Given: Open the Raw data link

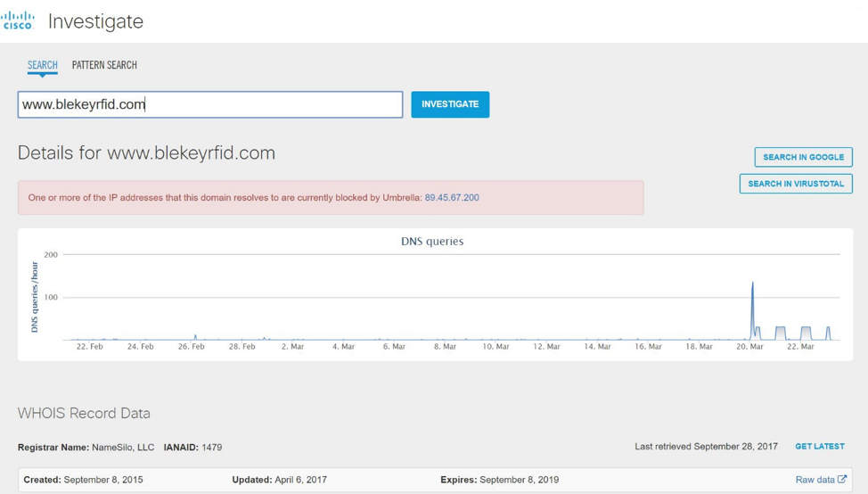Looking at the screenshot, I should (815, 480).
